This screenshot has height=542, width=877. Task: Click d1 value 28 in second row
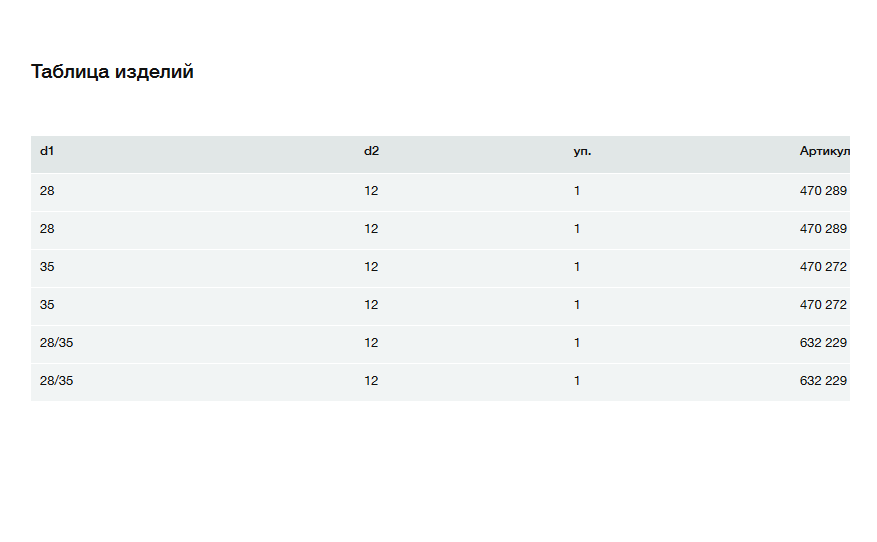coord(47,229)
